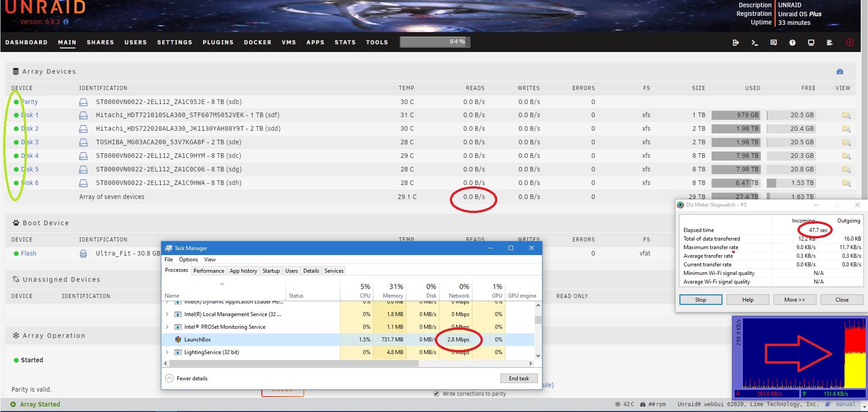Browse Disk 2 with its view folder icon

tap(846, 129)
